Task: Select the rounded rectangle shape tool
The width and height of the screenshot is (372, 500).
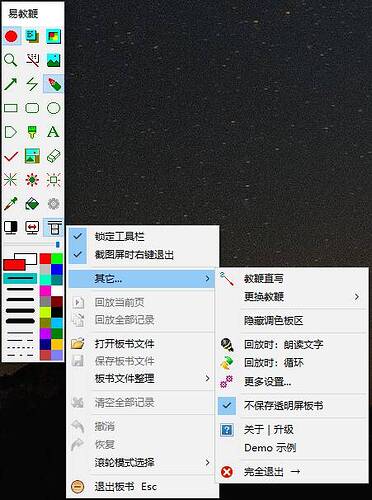Action: click(32, 108)
